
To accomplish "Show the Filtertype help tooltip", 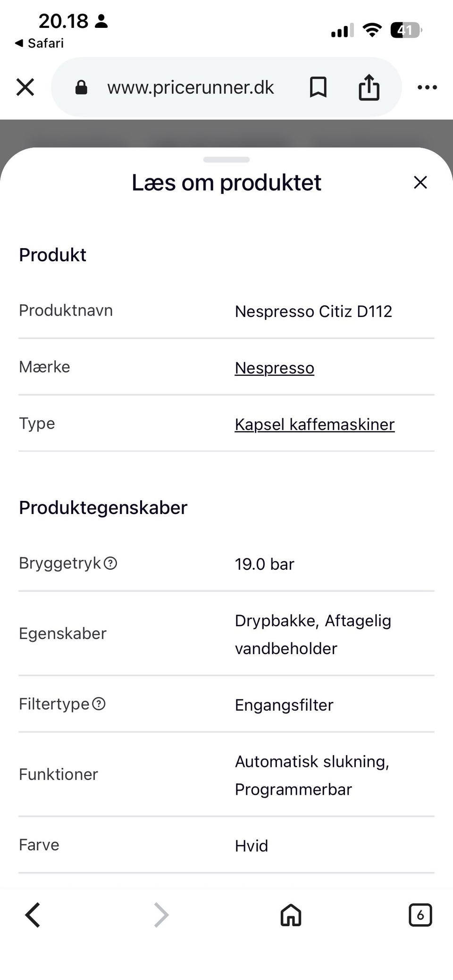I will click(x=99, y=704).
